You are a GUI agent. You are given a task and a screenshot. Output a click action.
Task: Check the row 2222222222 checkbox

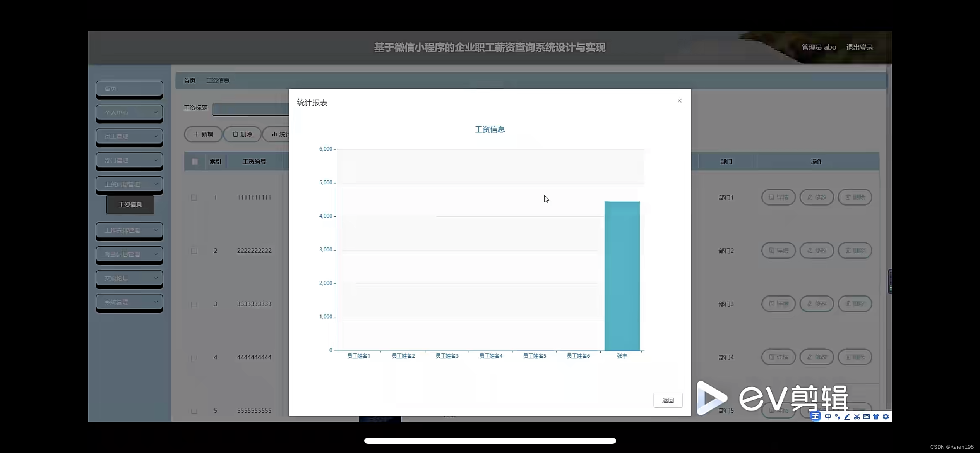point(194,251)
